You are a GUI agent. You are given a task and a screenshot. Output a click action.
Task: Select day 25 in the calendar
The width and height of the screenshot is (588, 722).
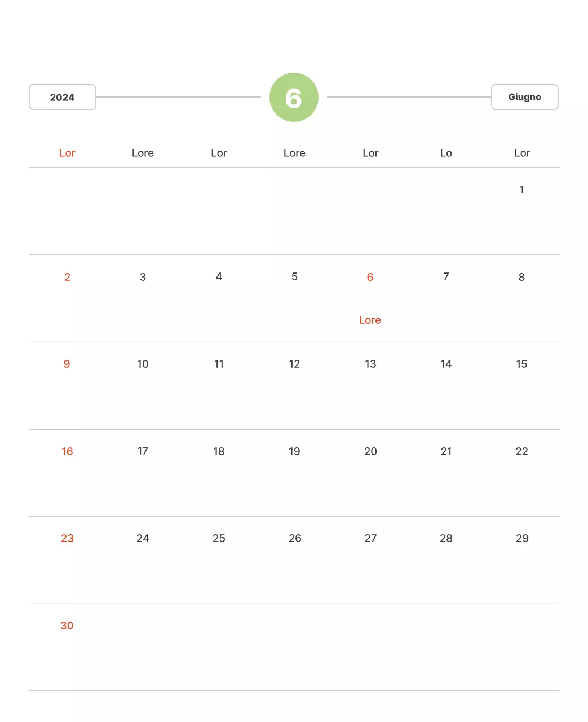coord(219,538)
